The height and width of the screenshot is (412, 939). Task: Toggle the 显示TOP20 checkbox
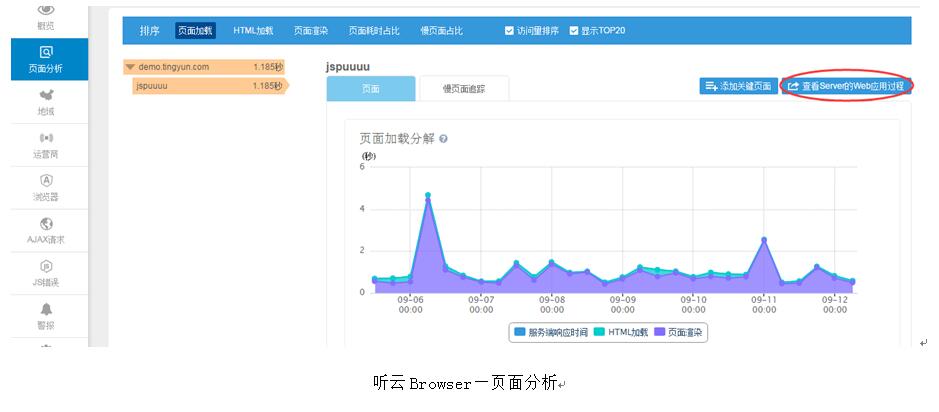pyautogui.click(x=574, y=31)
